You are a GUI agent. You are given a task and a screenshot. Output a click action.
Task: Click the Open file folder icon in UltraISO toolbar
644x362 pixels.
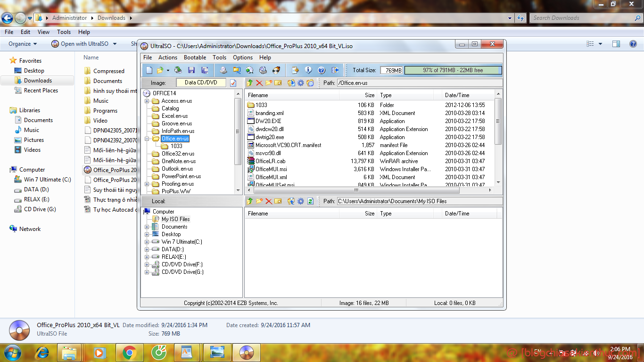160,70
